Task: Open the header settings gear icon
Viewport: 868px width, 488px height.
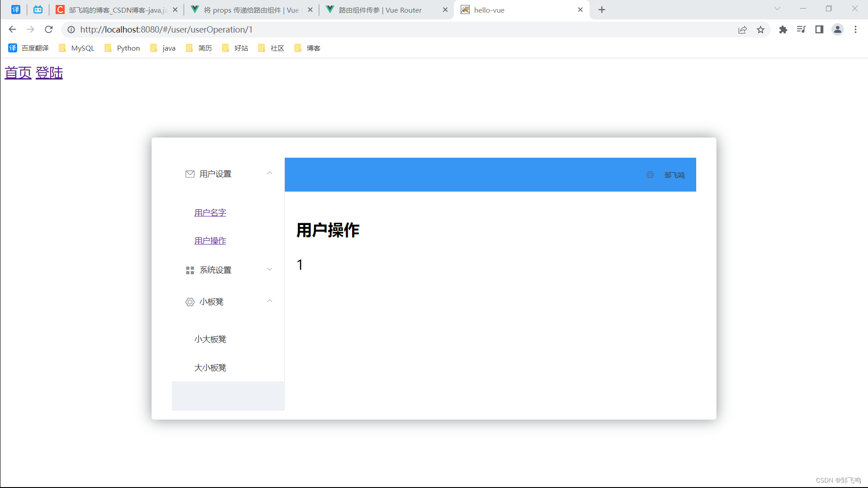Action: tap(650, 175)
